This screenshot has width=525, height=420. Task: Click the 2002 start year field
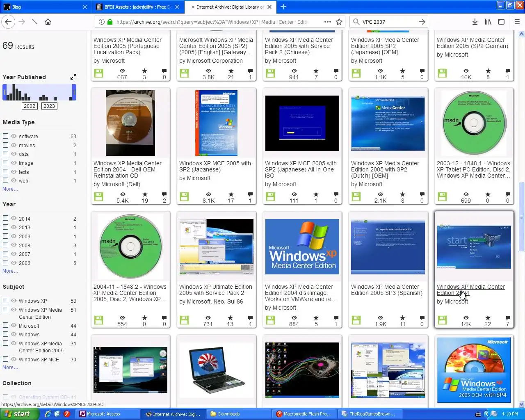click(x=30, y=106)
